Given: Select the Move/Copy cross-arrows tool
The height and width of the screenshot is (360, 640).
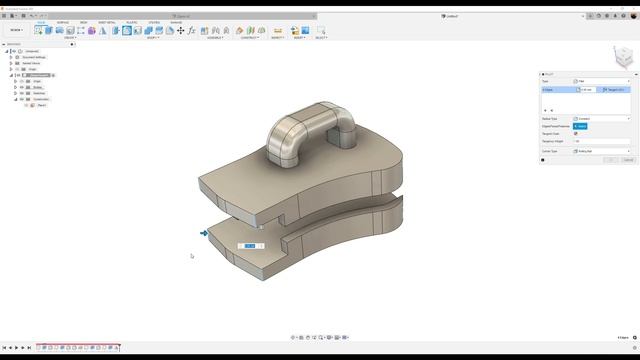Looking at the screenshot, I should click(180, 30).
